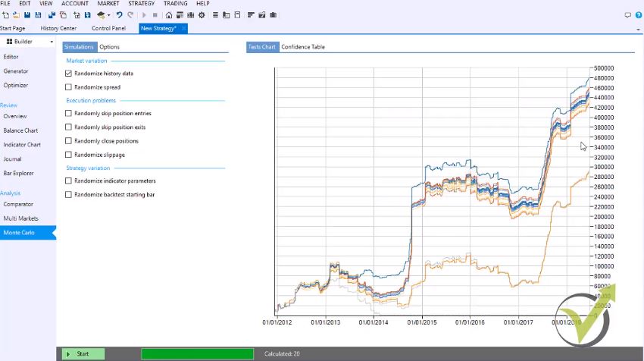This screenshot has width=644, height=361.
Task: Click the camera screenshot icon in toolbar
Action: click(x=273, y=15)
